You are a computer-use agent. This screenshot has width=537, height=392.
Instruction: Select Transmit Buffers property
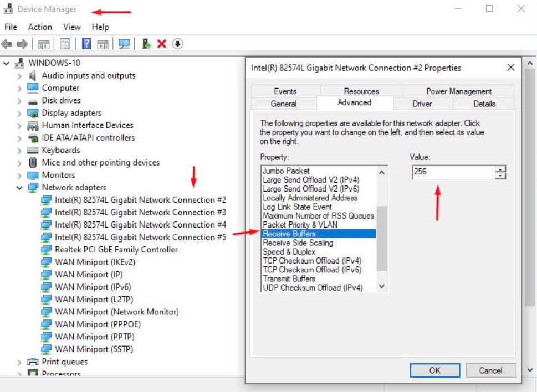pos(289,279)
